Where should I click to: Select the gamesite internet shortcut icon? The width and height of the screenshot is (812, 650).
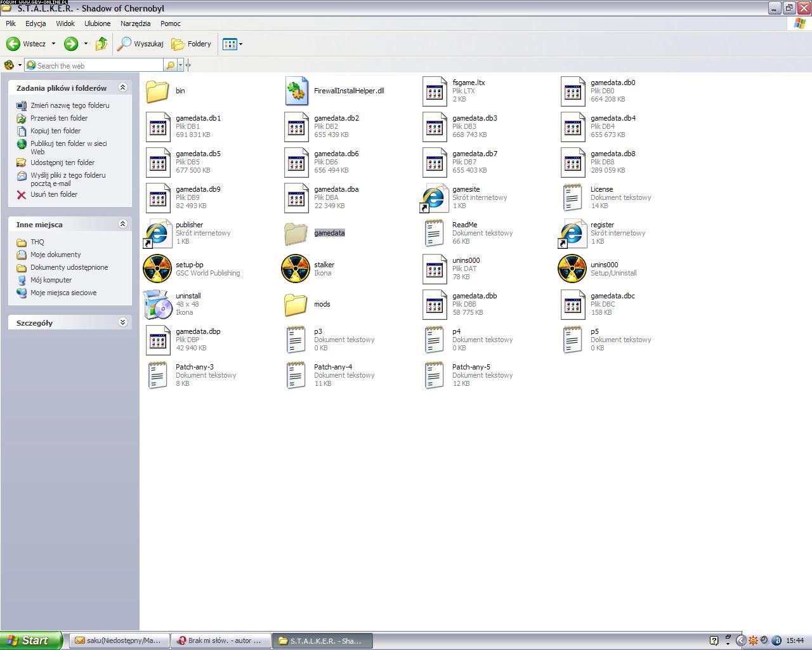(x=434, y=198)
